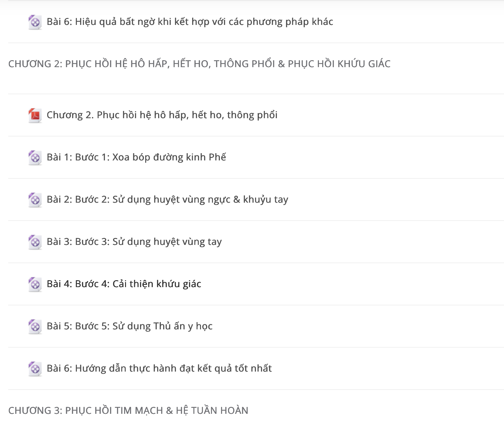Open Bài 1: Bước 1: Xoa bóp đường kinh Phế
The image size is (504, 428).
tap(136, 157)
